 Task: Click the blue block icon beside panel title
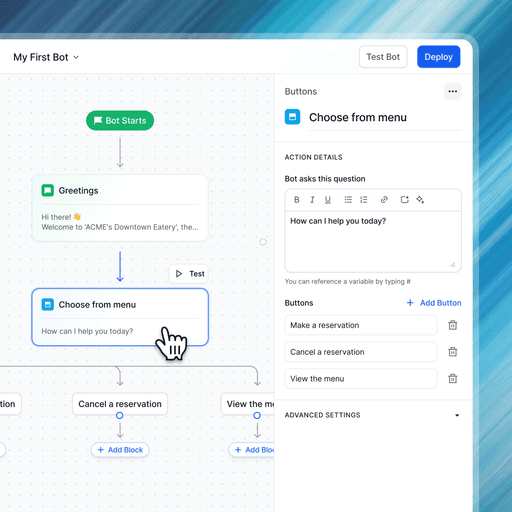[x=292, y=117]
